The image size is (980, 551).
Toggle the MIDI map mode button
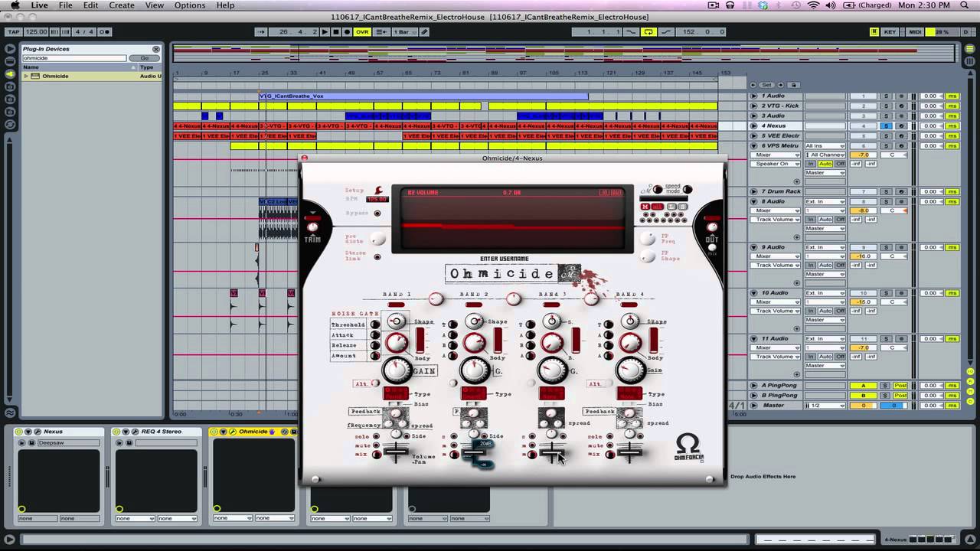(x=915, y=32)
